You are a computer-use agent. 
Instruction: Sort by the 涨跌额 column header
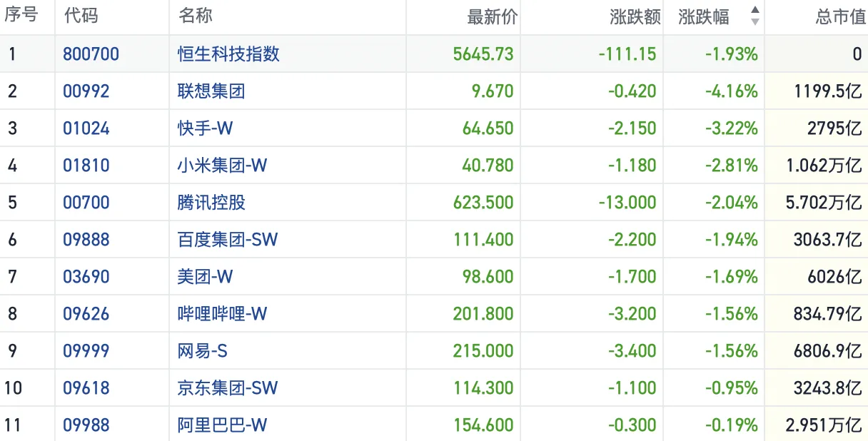pos(635,16)
